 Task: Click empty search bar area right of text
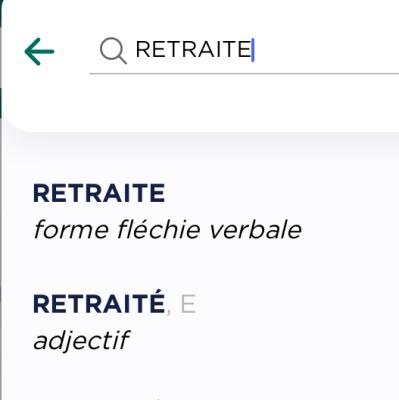point(327,50)
